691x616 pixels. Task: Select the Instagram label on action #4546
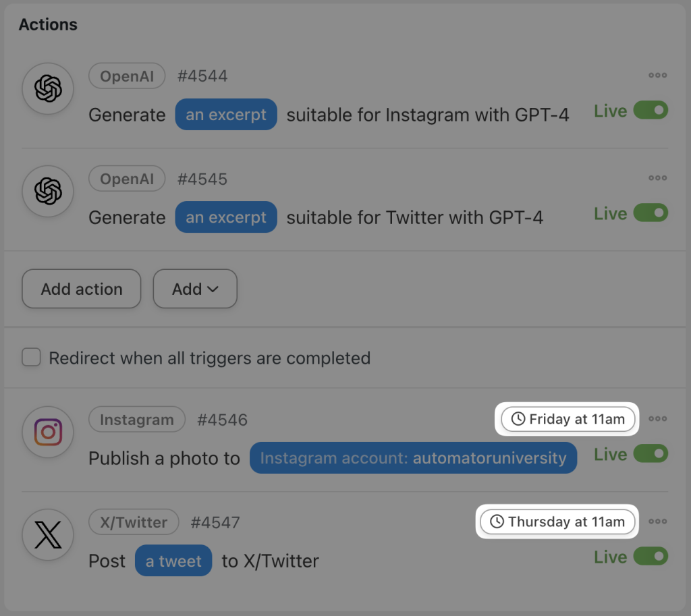[137, 419]
